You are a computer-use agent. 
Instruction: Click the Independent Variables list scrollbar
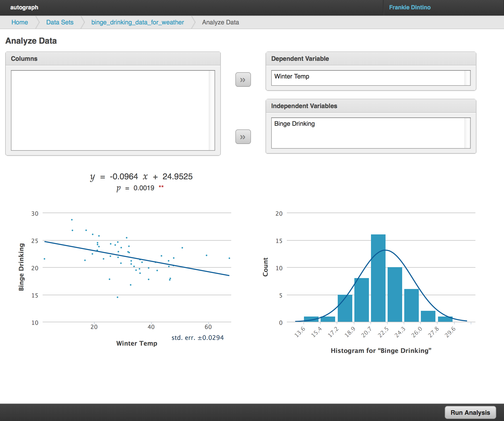tap(467, 133)
